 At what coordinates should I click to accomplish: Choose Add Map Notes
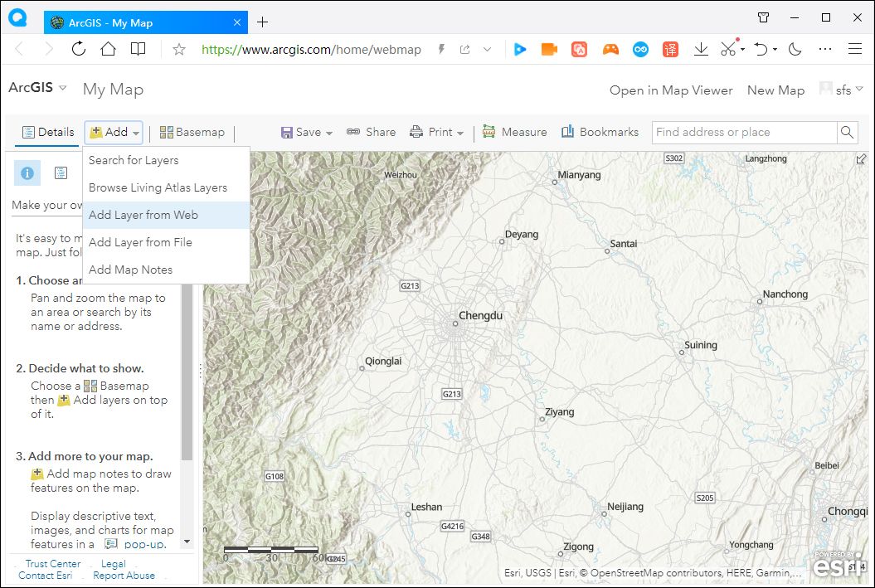coord(166,270)
